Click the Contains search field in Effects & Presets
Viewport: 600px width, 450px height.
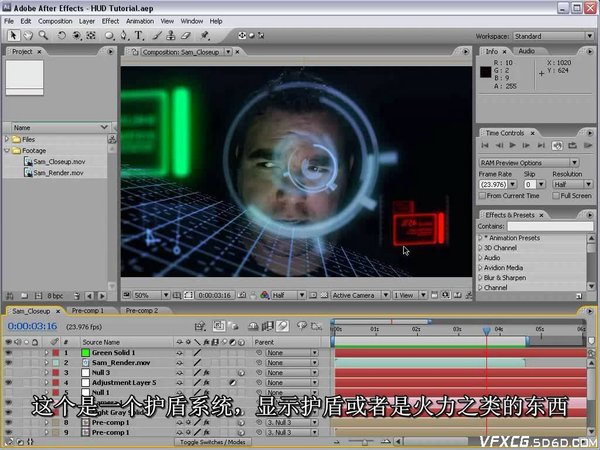[x=551, y=226]
